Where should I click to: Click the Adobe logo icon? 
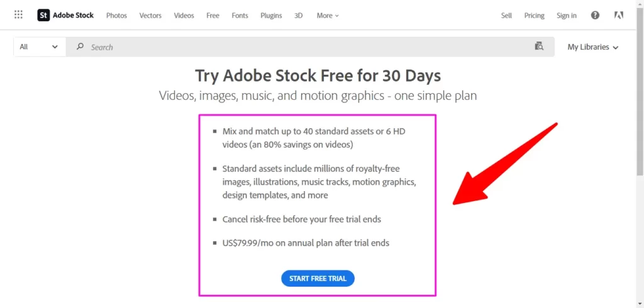point(619,15)
